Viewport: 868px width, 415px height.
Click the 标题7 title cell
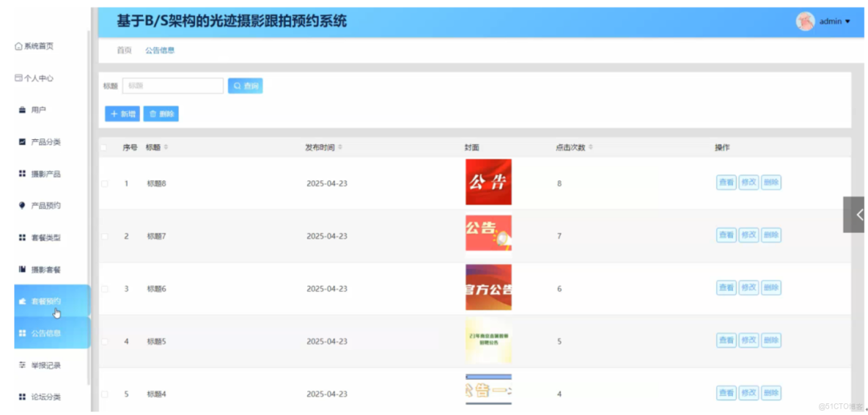[157, 236]
